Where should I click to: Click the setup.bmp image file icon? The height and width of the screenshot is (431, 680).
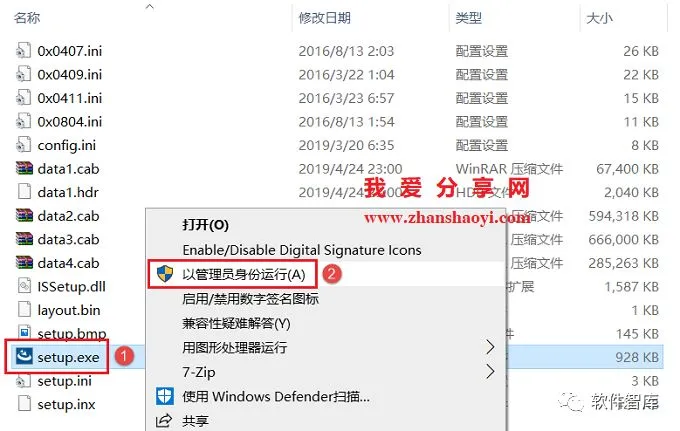tap(24, 332)
